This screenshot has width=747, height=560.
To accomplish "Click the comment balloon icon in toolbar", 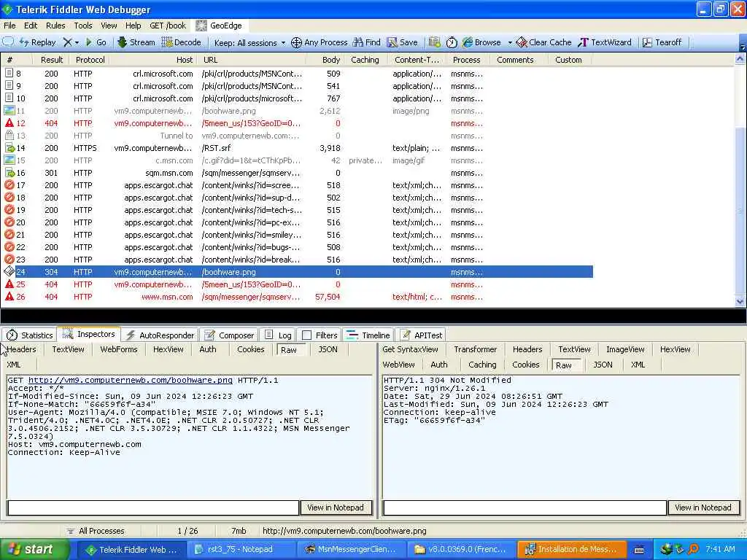I will point(8,42).
